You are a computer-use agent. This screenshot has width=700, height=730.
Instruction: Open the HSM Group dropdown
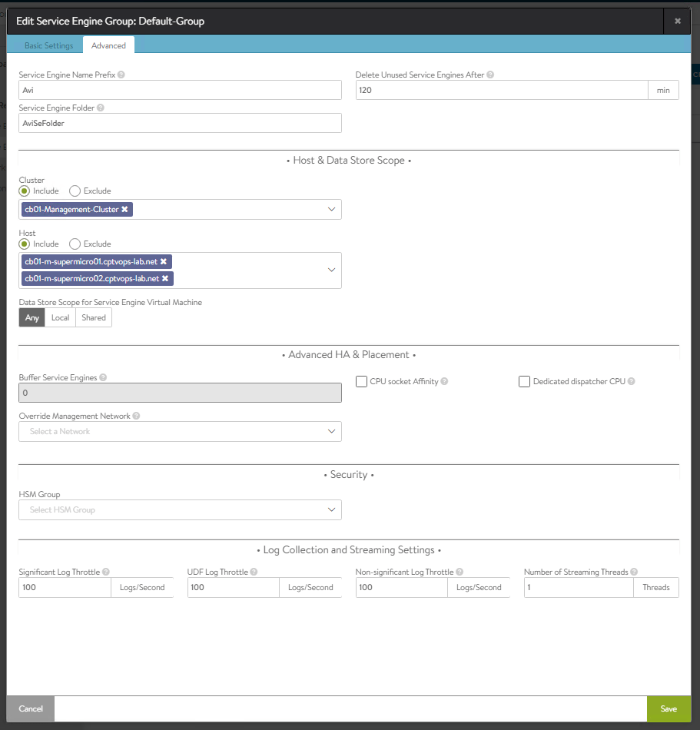(x=180, y=509)
